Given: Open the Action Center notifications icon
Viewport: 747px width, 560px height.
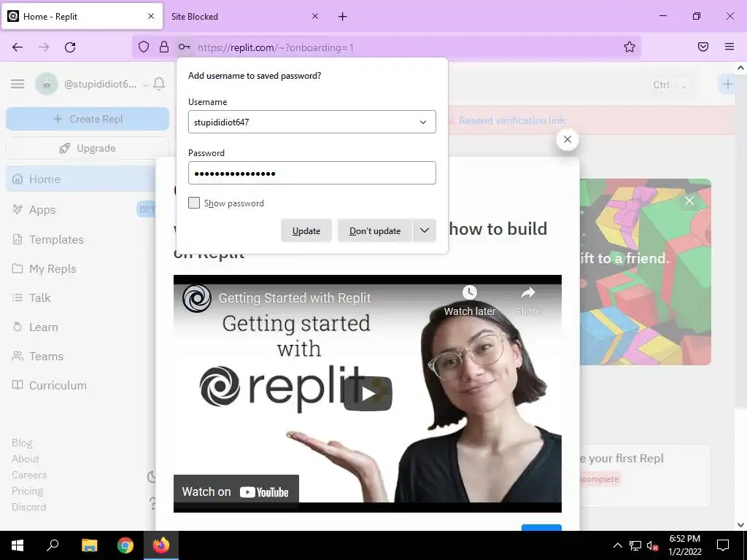Looking at the screenshot, I should 723,545.
